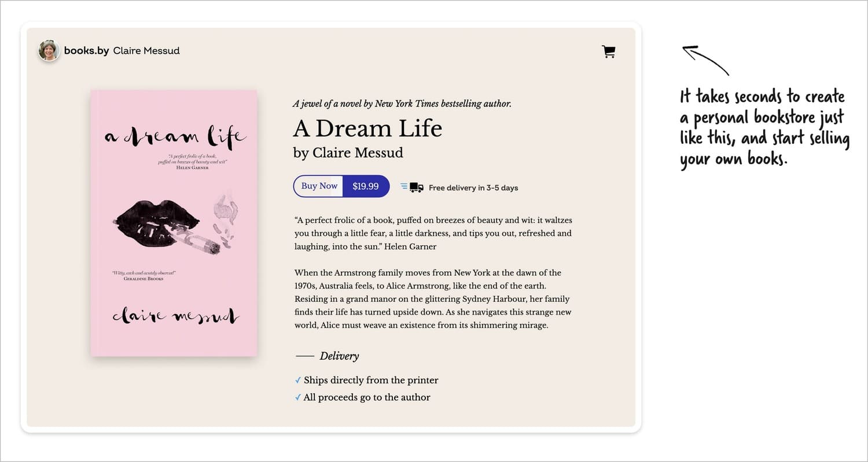Click the by Claire Messud author line
Viewport: 868px width, 462px height.
click(348, 153)
